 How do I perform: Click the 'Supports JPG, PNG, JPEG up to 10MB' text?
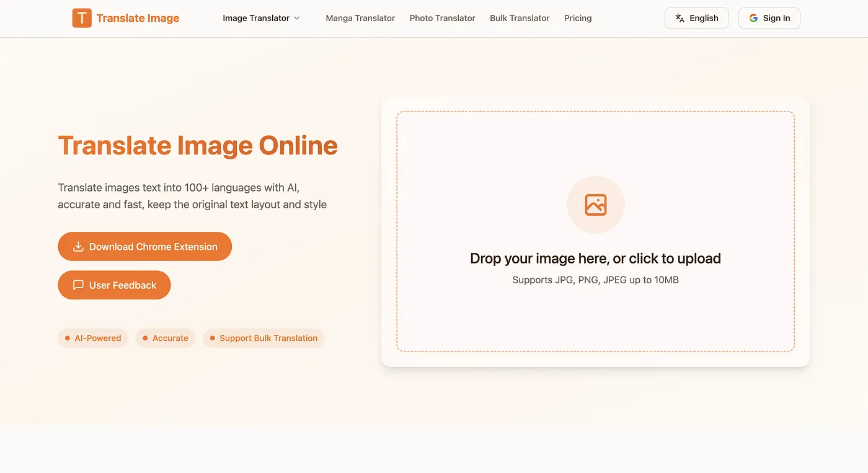tap(595, 280)
